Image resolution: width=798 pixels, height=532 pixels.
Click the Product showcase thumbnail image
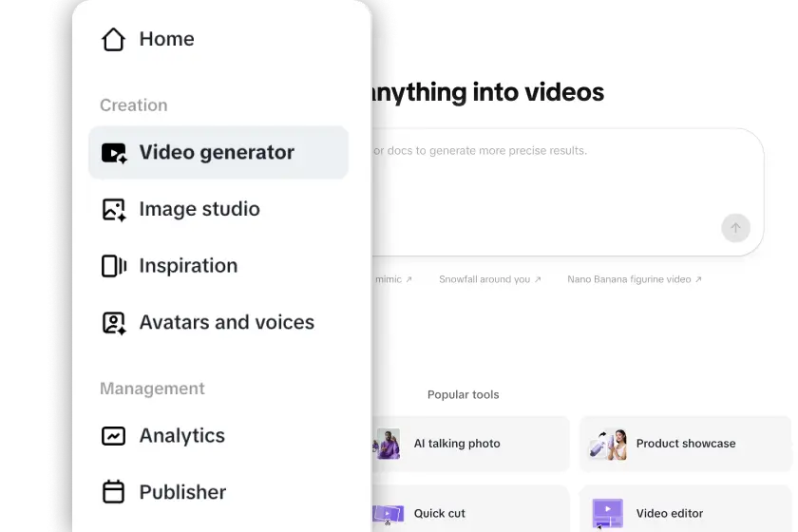click(x=608, y=445)
